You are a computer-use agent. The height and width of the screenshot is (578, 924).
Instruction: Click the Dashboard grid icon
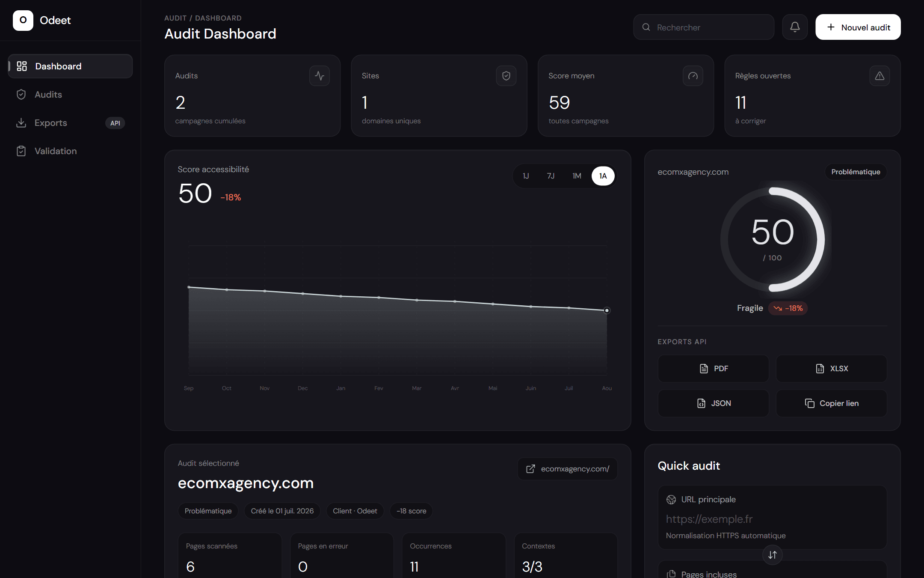point(22,66)
